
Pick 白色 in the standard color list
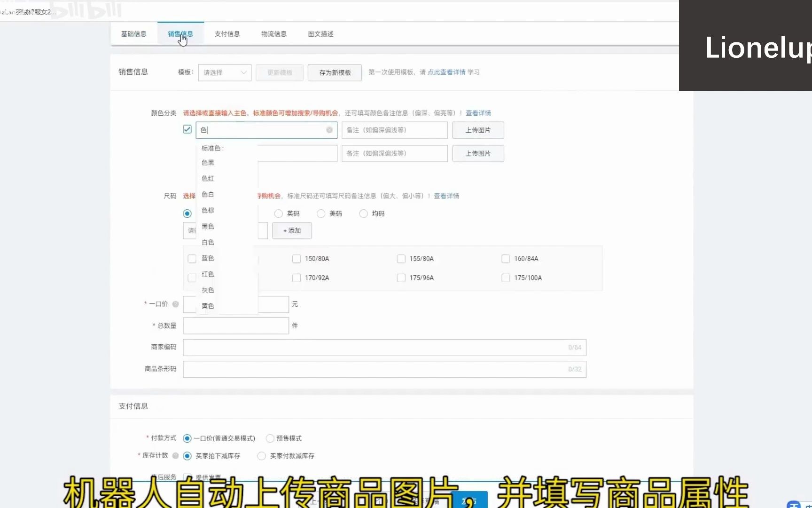208,242
